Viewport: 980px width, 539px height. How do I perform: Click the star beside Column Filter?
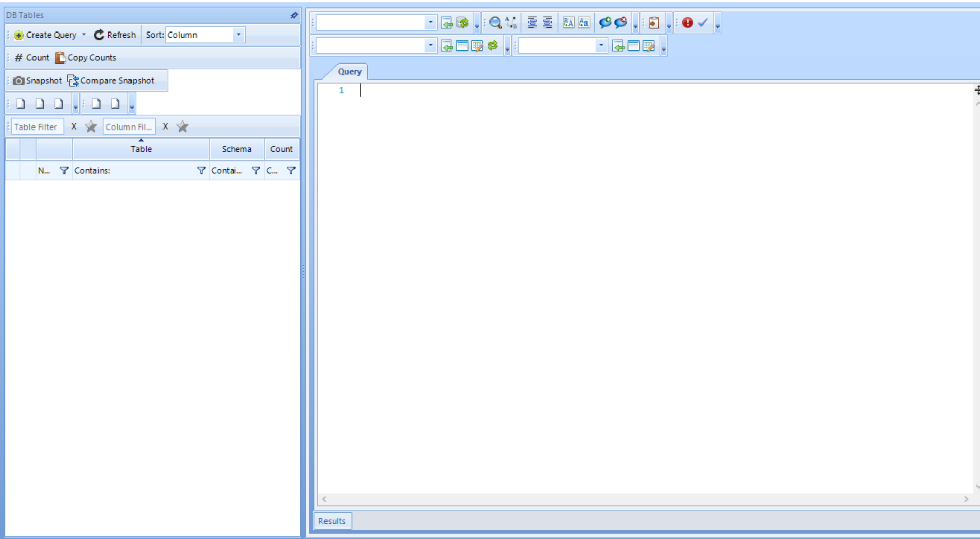pyautogui.click(x=183, y=126)
